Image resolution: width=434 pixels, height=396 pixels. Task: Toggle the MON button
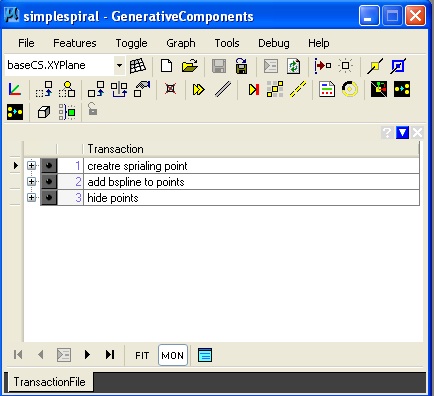(x=173, y=355)
